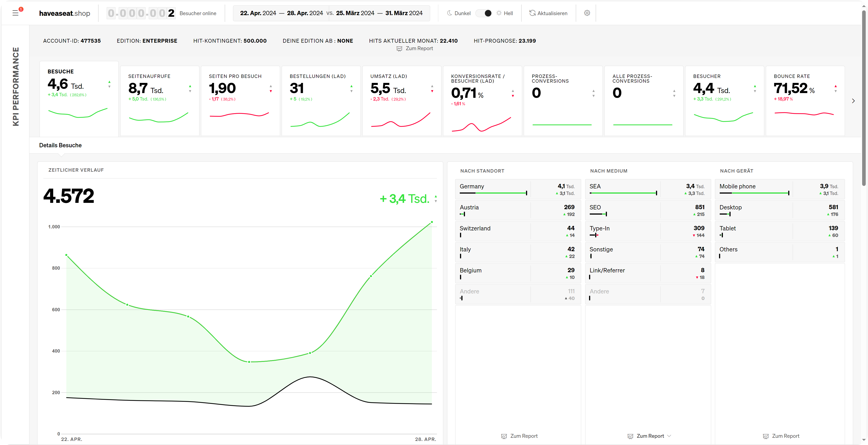Click the settings gear icon

[587, 13]
